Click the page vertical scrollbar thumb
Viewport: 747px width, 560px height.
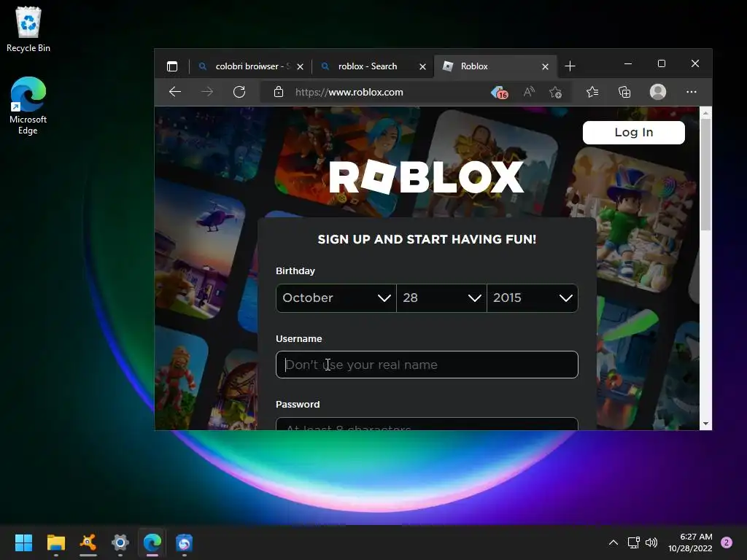705,175
